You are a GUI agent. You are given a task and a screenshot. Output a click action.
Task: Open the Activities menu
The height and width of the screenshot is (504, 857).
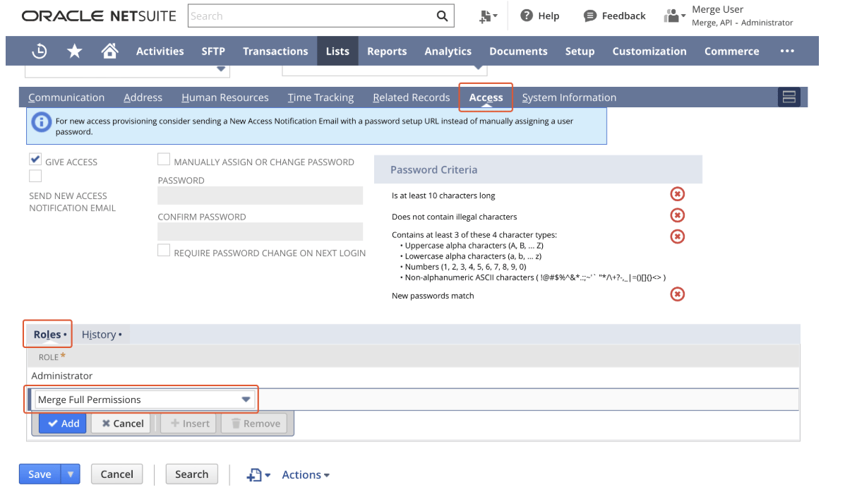point(160,51)
